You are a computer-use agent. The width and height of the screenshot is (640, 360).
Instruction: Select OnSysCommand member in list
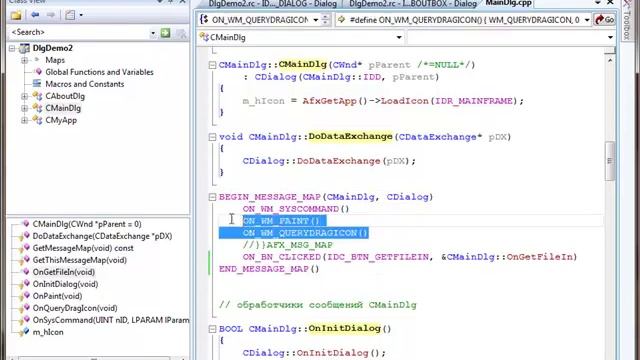pos(111,320)
